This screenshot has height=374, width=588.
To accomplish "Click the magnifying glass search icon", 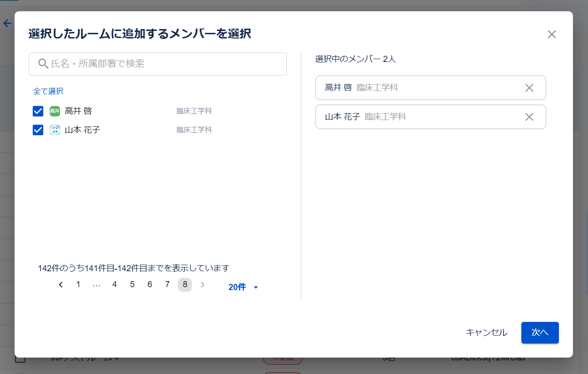I will pyautogui.click(x=43, y=64).
